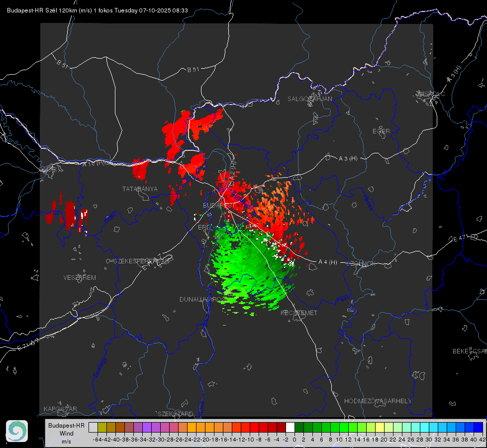
Task: Choose the pink swatch between -28 and -26
Action: [x=174, y=427]
